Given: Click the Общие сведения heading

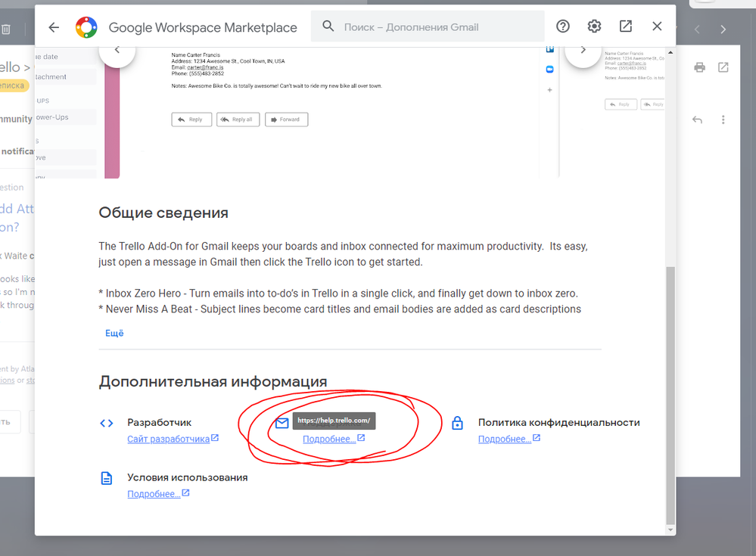Looking at the screenshot, I should (163, 213).
